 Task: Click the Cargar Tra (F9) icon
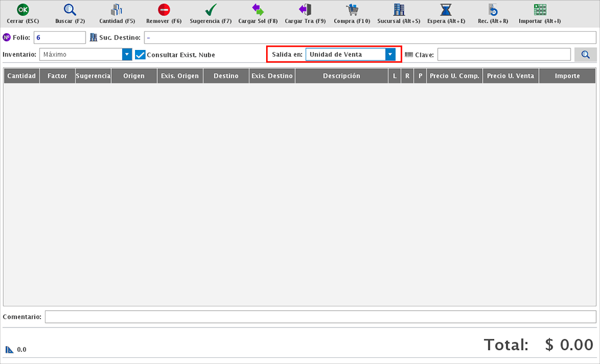click(x=305, y=10)
